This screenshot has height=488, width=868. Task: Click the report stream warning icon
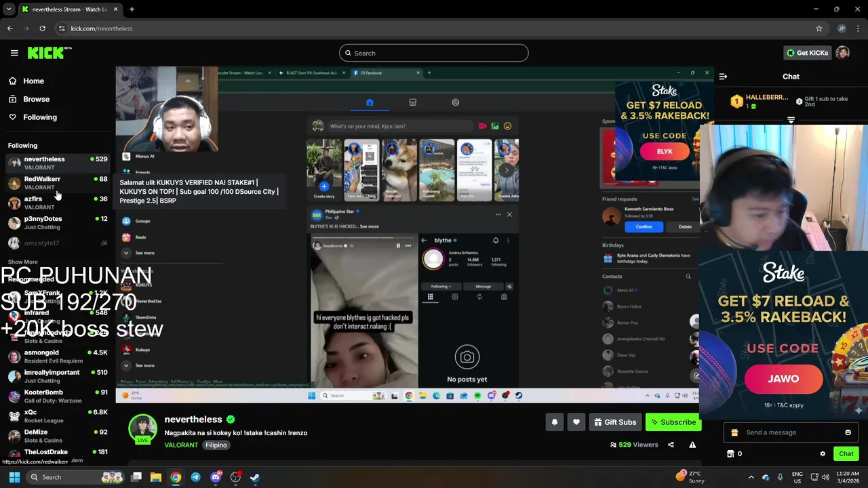(x=692, y=445)
